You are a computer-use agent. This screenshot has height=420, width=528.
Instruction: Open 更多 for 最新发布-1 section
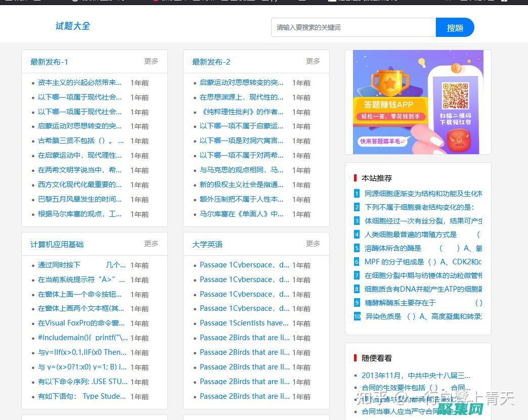pos(151,61)
